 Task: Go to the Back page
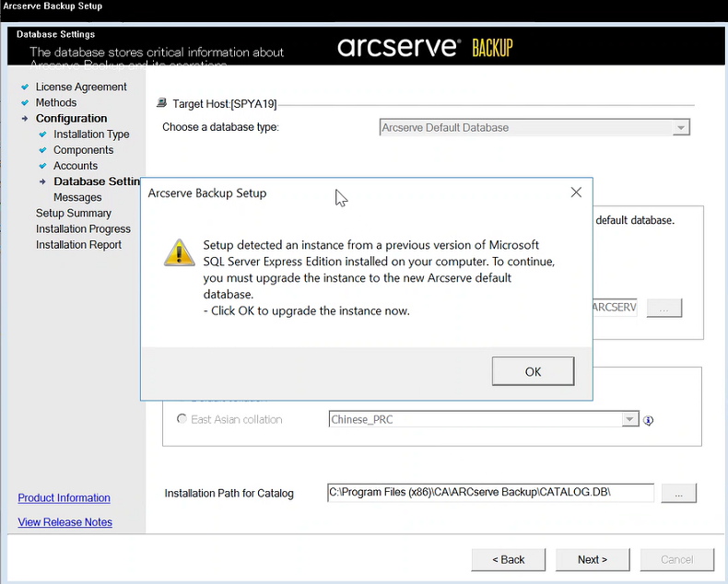[x=509, y=559]
